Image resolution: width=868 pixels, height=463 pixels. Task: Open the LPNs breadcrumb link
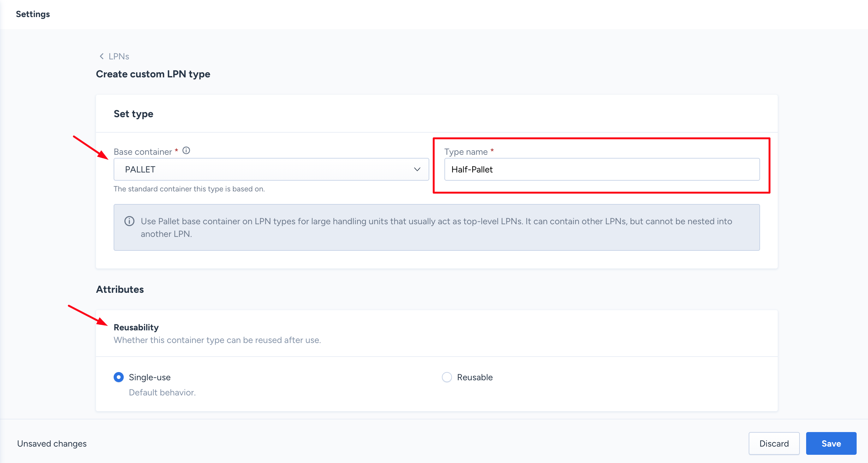tap(119, 56)
